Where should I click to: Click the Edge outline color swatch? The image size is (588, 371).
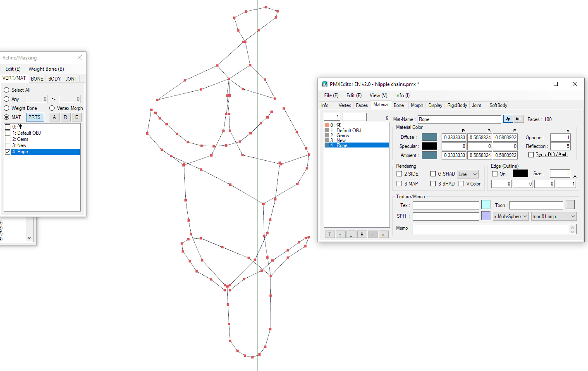[520, 174]
